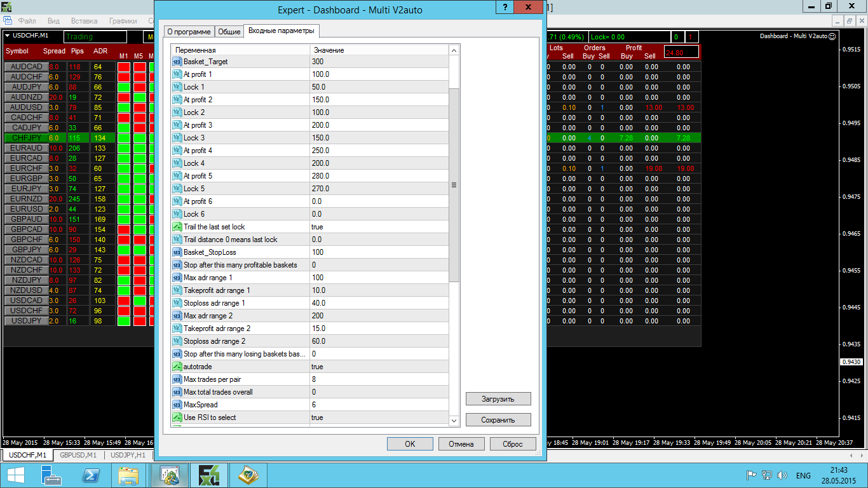Click the network icon in system tray
The height and width of the screenshot is (488, 868).
[767, 475]
